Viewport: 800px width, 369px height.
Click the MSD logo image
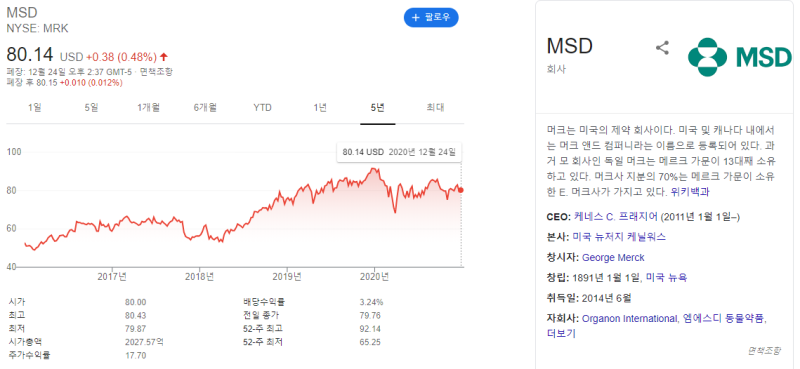click(739, 57)
